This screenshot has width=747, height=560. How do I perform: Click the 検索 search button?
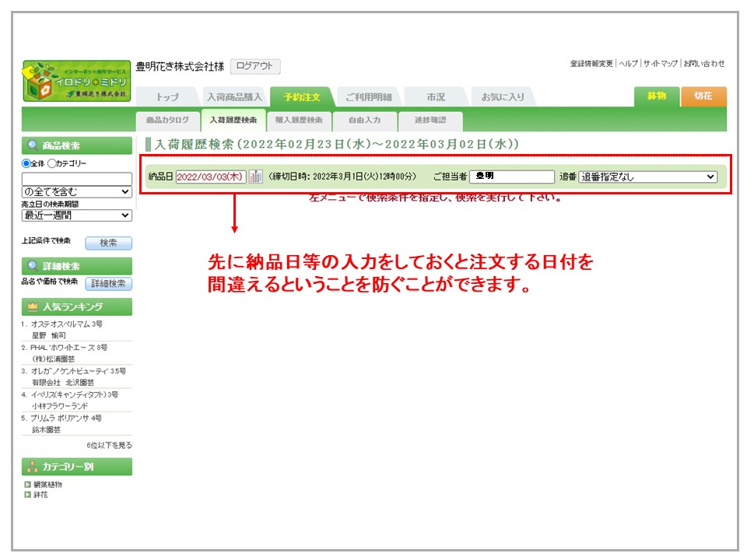(x=108, y=243)
